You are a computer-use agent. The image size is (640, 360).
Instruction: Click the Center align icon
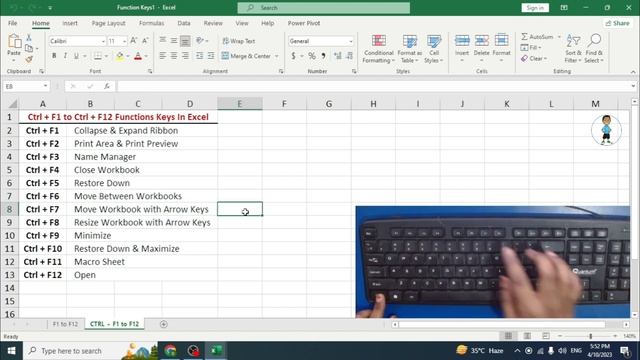[174, 56]
